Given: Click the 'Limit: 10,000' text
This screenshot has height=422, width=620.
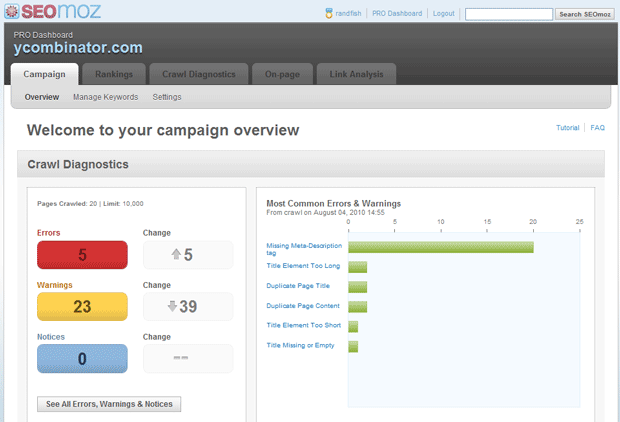Looking at the screenshot, I should [x=123, y=204].
